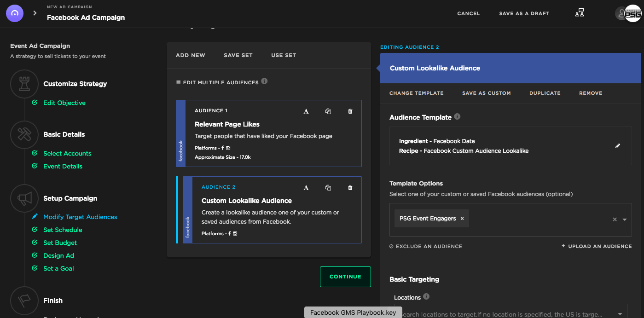Click Change Template
This screenshot has width=644, height=318.
click(417, 93)
